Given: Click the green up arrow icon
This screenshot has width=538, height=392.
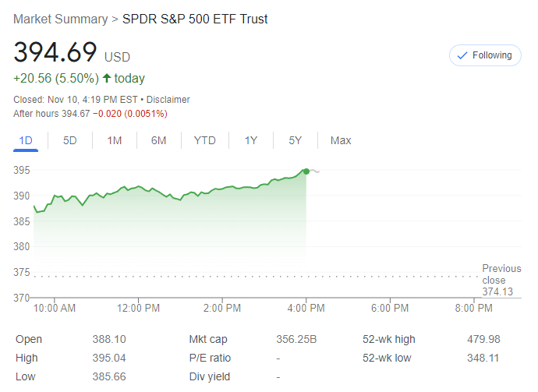Looking at the screenshot, I should [107, 78].
